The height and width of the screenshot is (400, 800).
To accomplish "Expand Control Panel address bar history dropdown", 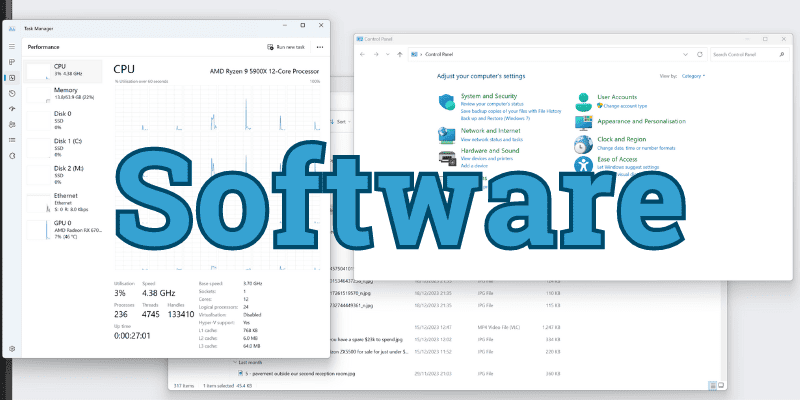I will point(685,54).
